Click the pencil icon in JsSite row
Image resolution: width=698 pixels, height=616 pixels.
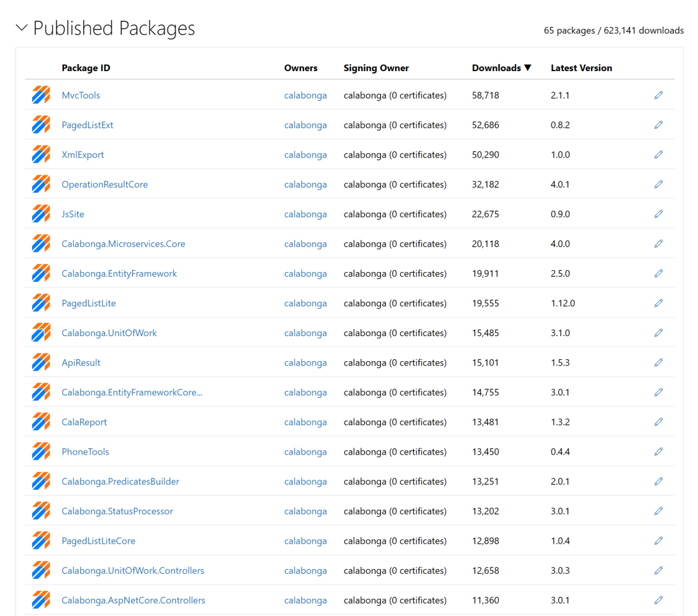pyautogui.click(x=658, y=214)
